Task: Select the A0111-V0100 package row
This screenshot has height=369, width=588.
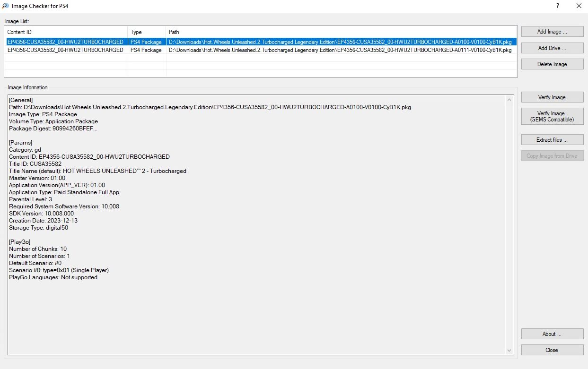Action: coord(340,50)
